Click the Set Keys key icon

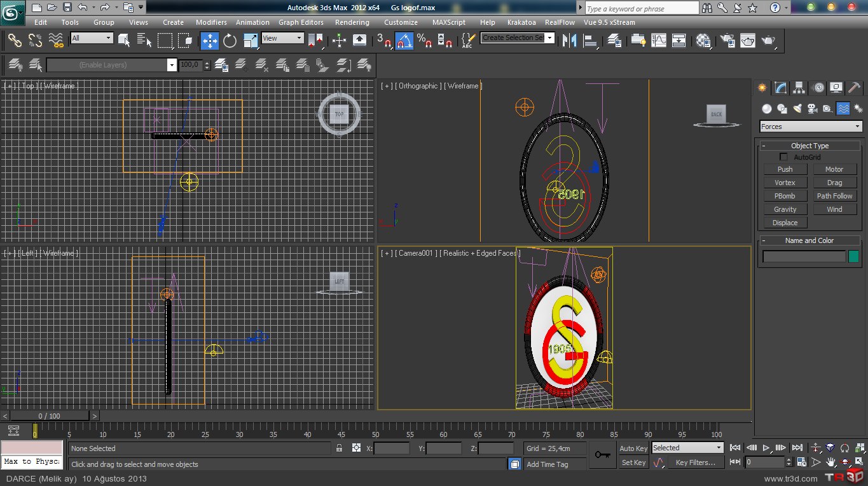coord(602,455)
